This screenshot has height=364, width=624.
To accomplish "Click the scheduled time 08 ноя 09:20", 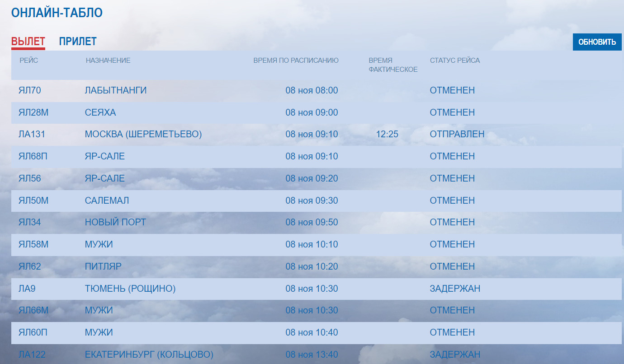I will pos(312,178).
